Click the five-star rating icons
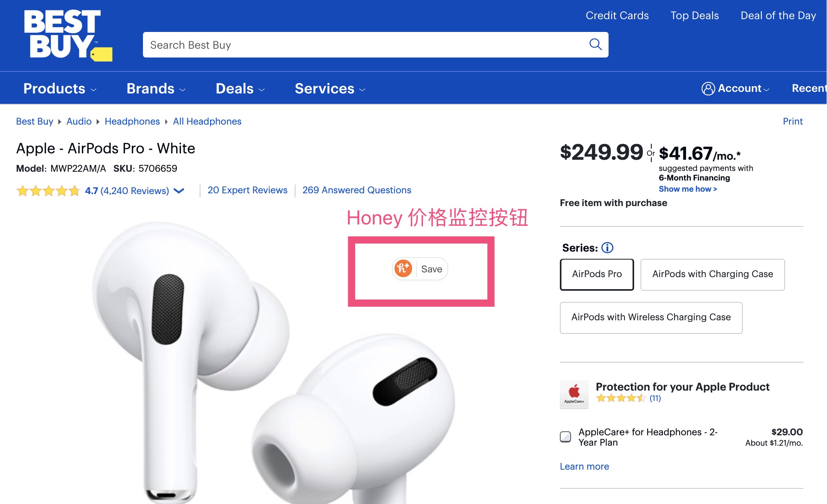 48,191
